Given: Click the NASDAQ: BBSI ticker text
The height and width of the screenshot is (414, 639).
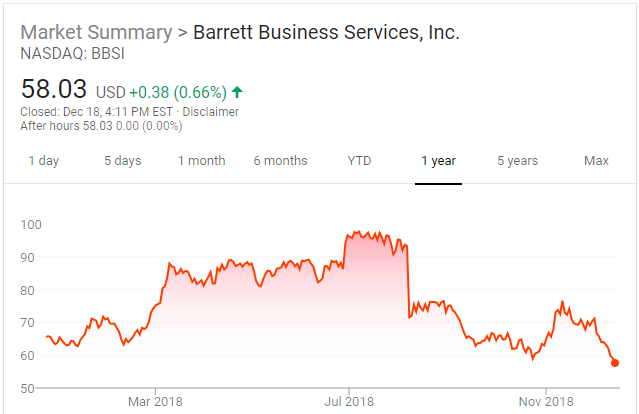Looking at the screenshot, I should [x=68, y=53].
